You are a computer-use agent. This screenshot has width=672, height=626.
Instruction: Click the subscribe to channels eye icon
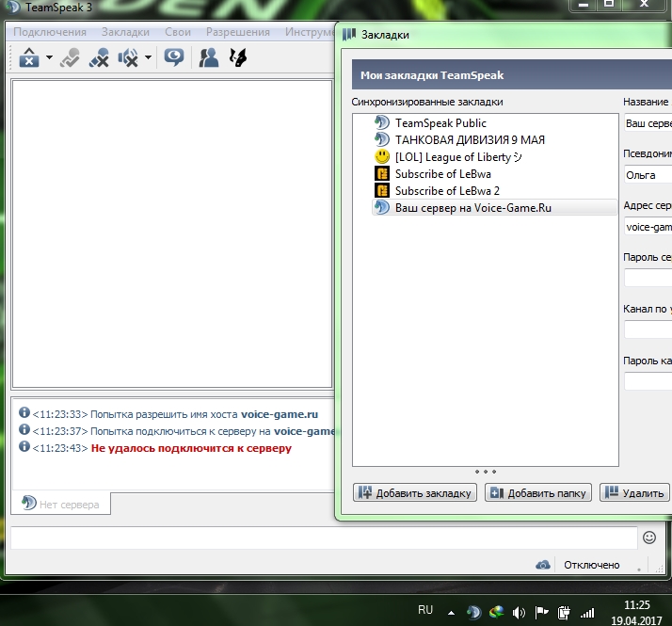(174, 57)
